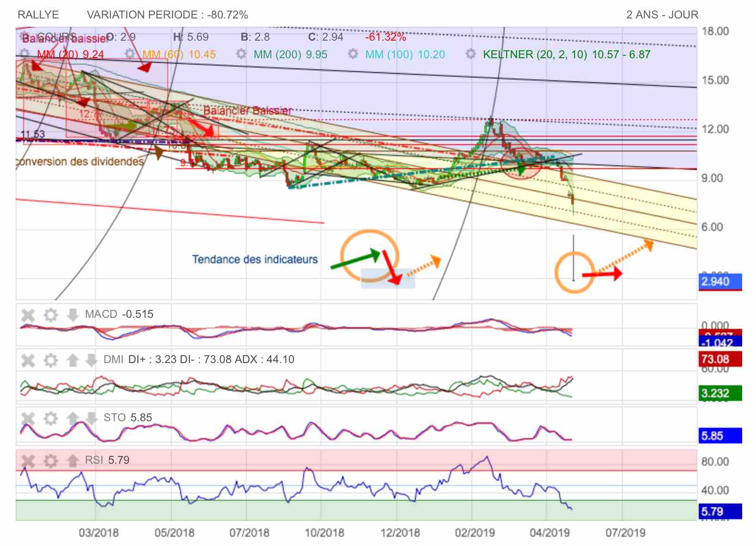Click the MM (200) 9.95 legend label
This screenshot has width=756, height=546.
290,55
